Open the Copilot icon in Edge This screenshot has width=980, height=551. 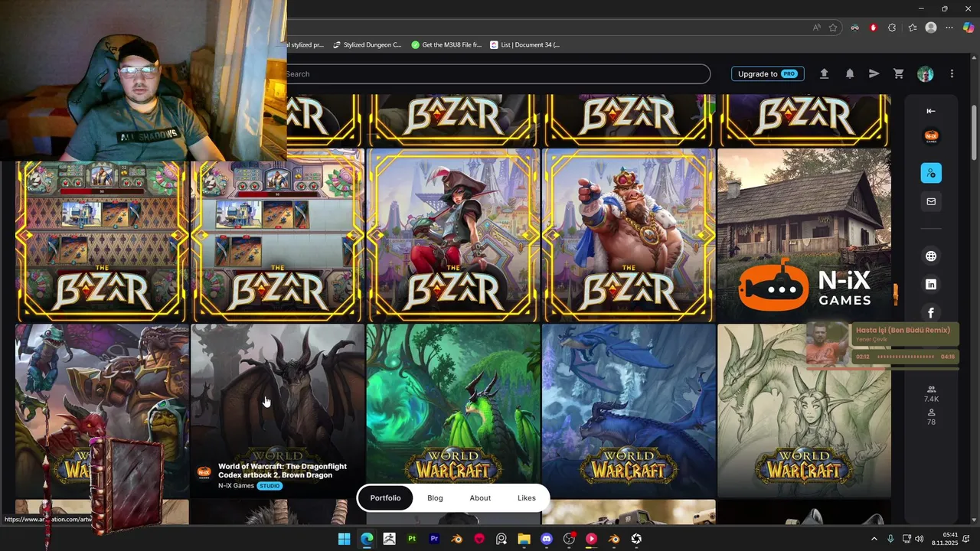coord(969,28)
